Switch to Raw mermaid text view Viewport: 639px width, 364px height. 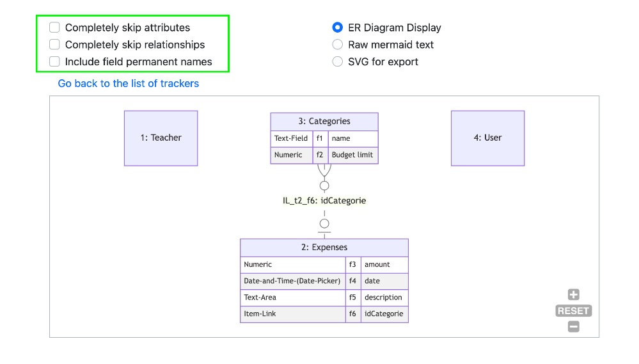338,44
